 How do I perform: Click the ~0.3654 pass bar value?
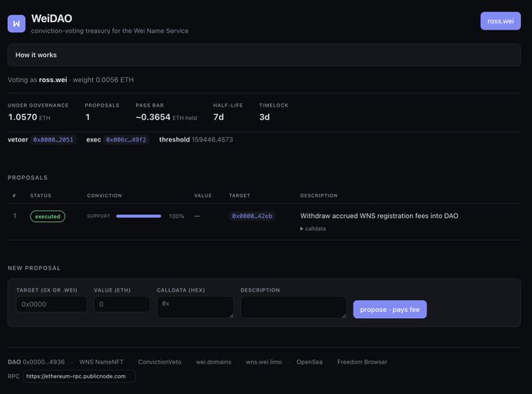tap(153, 117)
